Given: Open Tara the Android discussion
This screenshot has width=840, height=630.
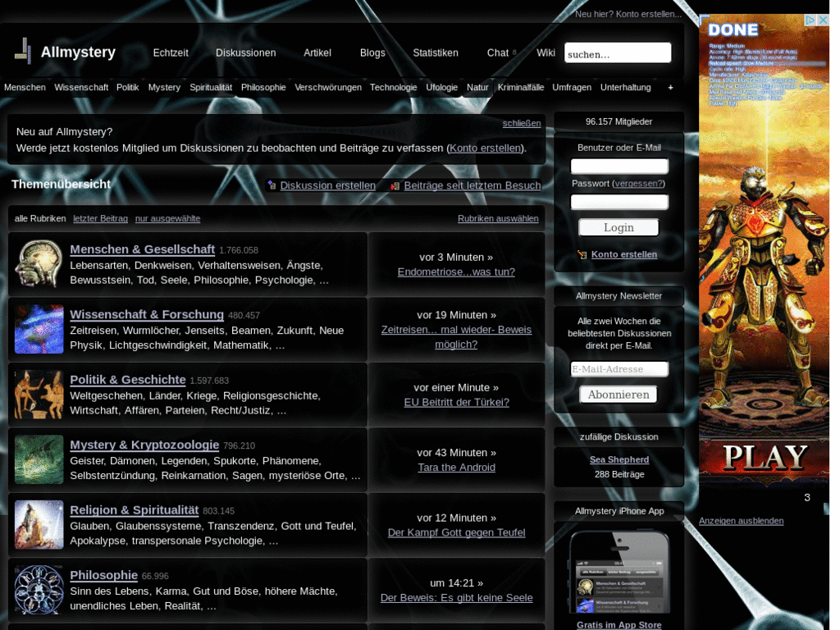Looking at the screenshot, I should coord(456,468).
